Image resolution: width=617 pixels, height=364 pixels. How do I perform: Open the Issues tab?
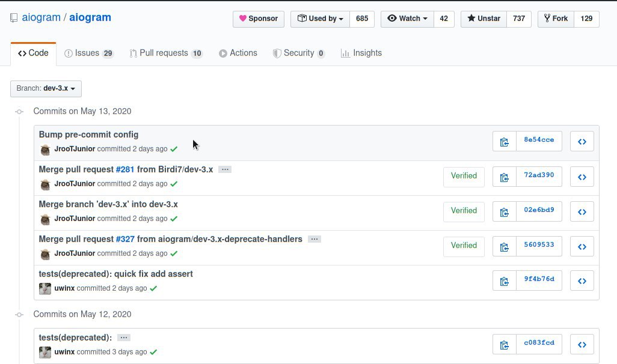pos(89,53)
